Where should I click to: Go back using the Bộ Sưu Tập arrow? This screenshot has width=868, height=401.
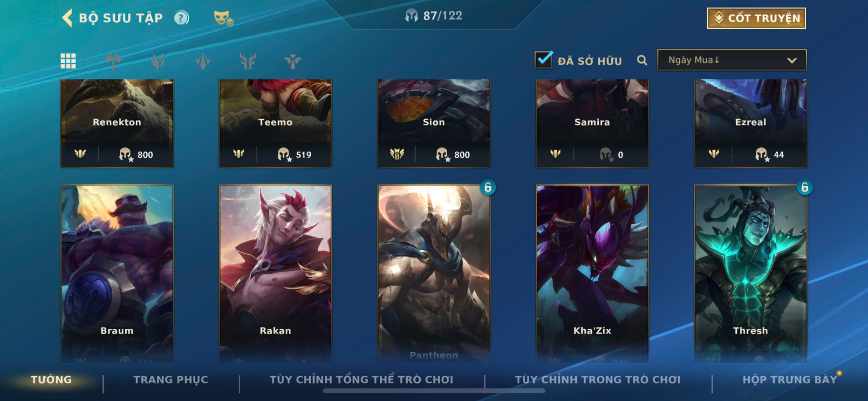[67, 18]
